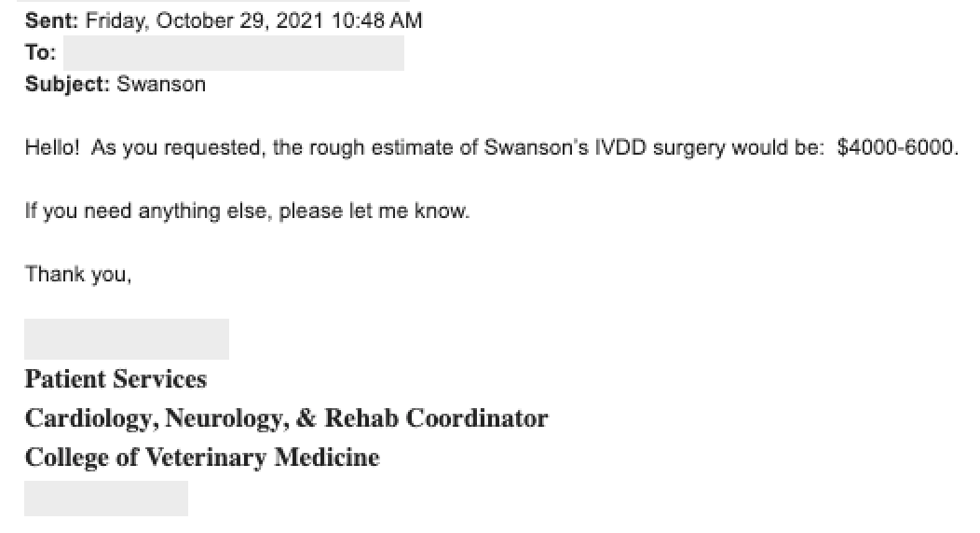Click the 'To:' label
This screenshot has height=533, width=980.
pos(41,52)
